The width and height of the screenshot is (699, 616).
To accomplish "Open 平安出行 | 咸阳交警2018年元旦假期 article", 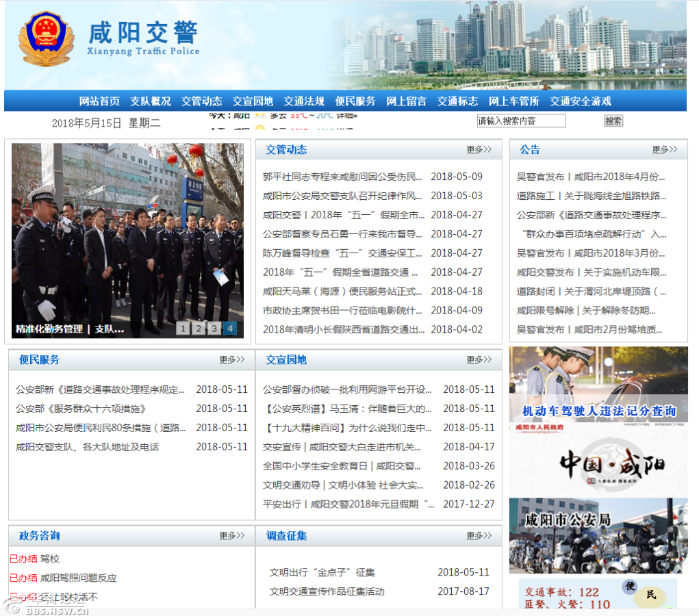I will coord(348,504).
